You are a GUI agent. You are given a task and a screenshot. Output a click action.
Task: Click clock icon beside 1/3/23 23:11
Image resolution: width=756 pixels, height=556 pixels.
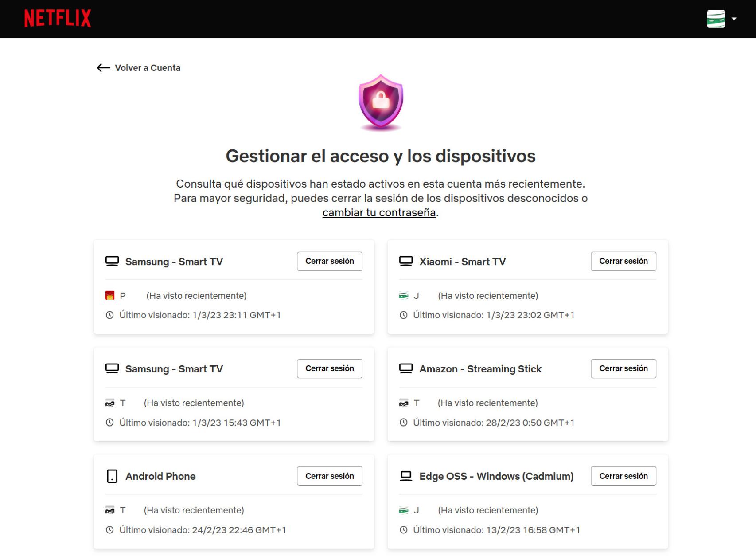(109, 315)
